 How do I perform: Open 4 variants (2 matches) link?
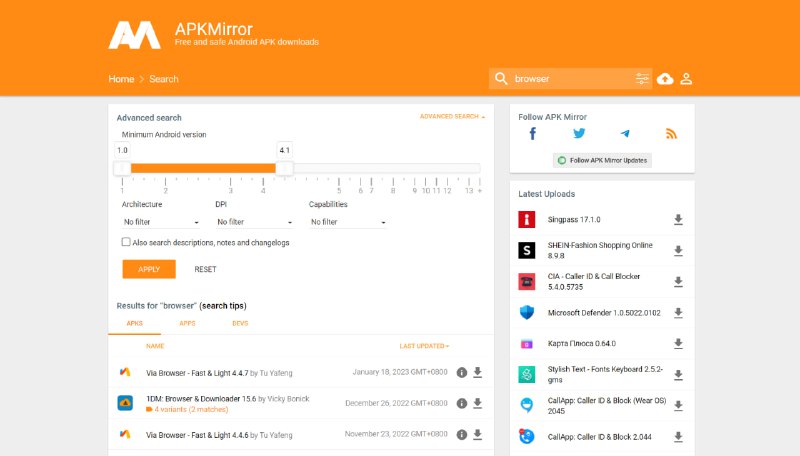[x=191, y=409]
